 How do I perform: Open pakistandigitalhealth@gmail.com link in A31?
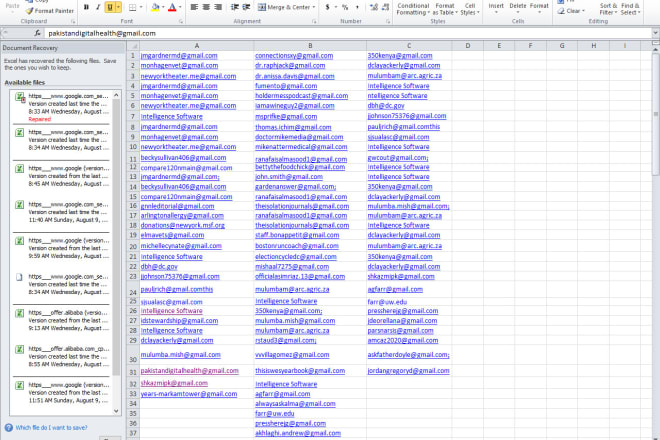tap(189, 371)
